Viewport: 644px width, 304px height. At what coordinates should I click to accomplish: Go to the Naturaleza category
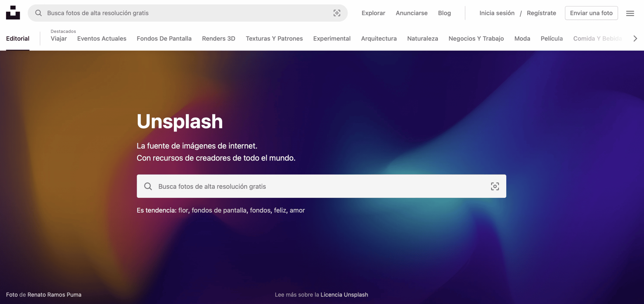click(422, 39)
